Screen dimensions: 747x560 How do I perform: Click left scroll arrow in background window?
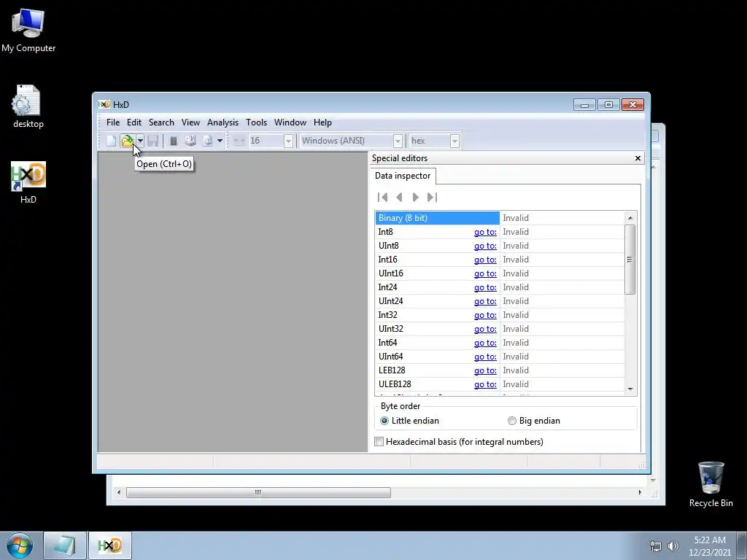pyautogui.click(x=119, y=492)
